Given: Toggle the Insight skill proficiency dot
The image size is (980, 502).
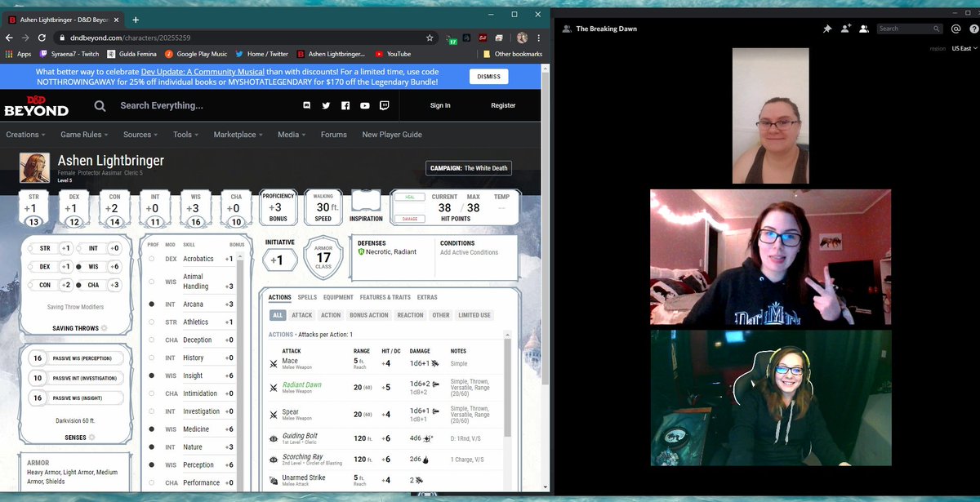Looking at the screenshot, I should coord(152,375).
